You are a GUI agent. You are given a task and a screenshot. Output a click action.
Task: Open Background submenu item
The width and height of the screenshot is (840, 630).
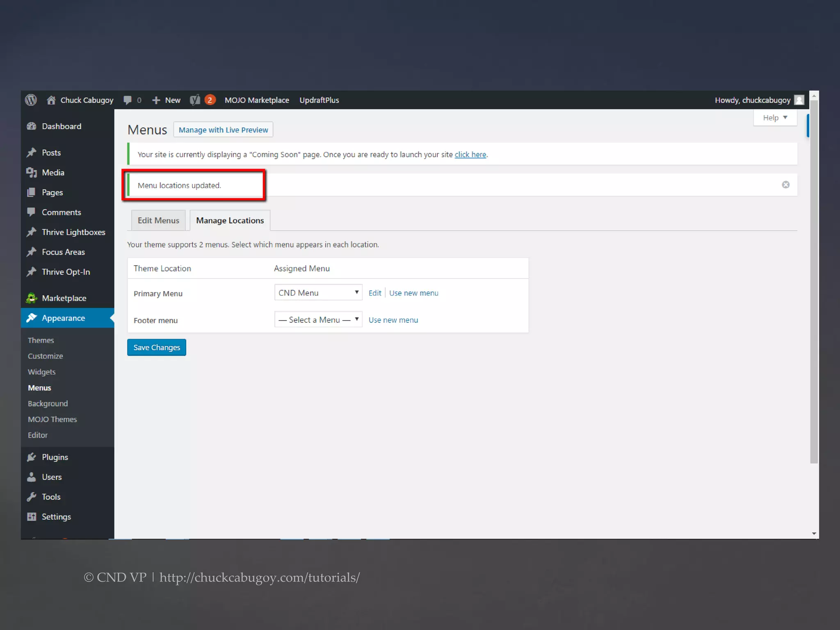tap(48, 404)
